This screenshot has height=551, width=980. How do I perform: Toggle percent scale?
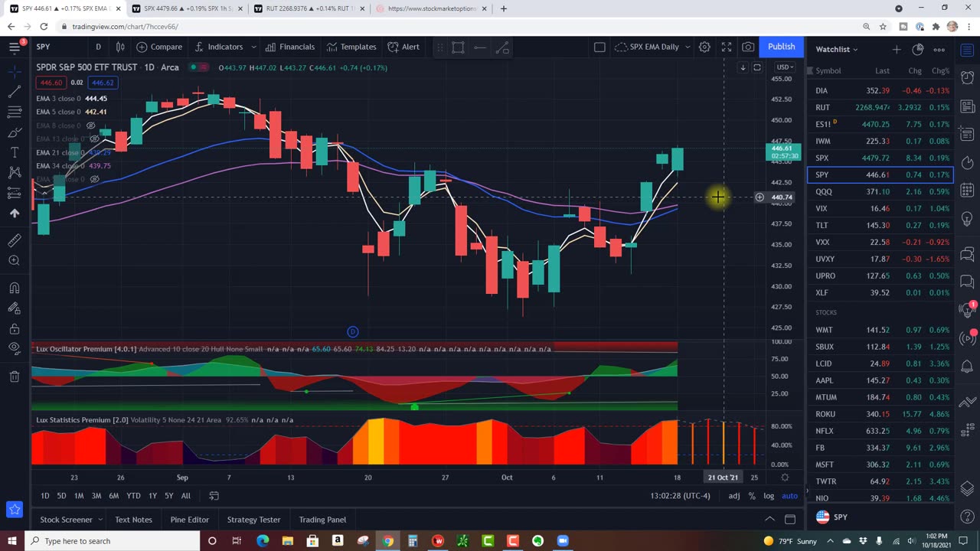coord(752,496)
